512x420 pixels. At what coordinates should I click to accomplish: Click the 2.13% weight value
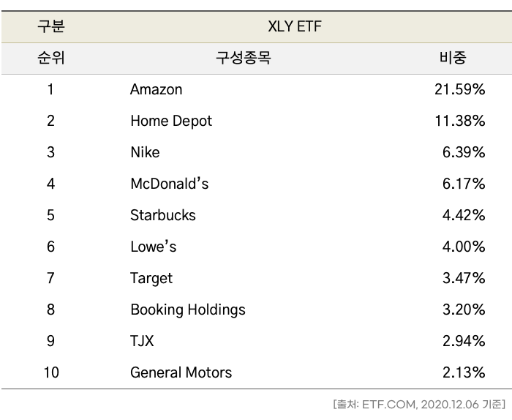tap(463, 372)
